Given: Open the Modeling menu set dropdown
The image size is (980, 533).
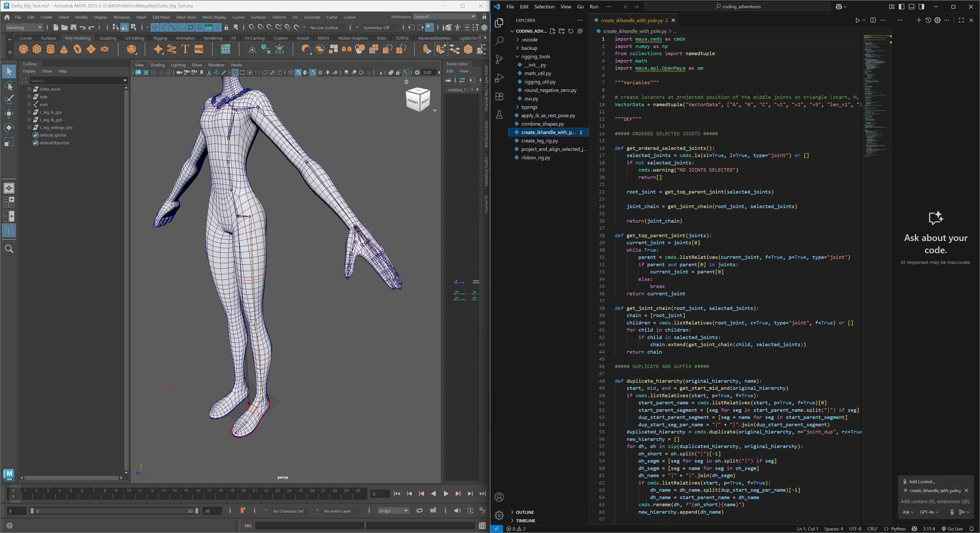Looking at the screenshot, I should 24,27.
